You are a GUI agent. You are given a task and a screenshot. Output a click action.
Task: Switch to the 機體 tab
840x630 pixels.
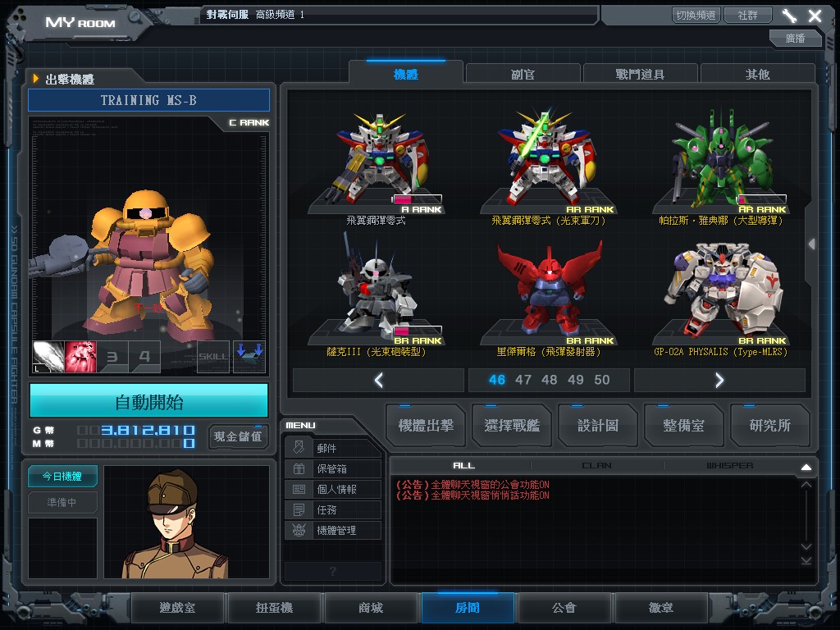[x=405, y=74]
